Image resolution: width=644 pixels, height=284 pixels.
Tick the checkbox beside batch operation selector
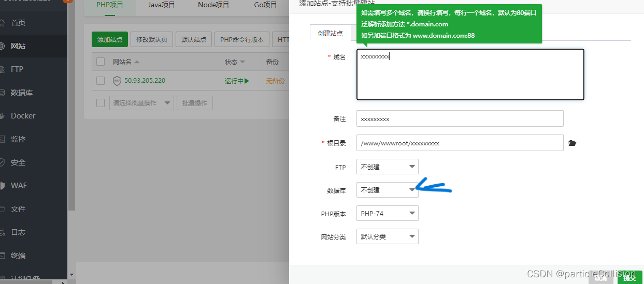coord(101,103)
